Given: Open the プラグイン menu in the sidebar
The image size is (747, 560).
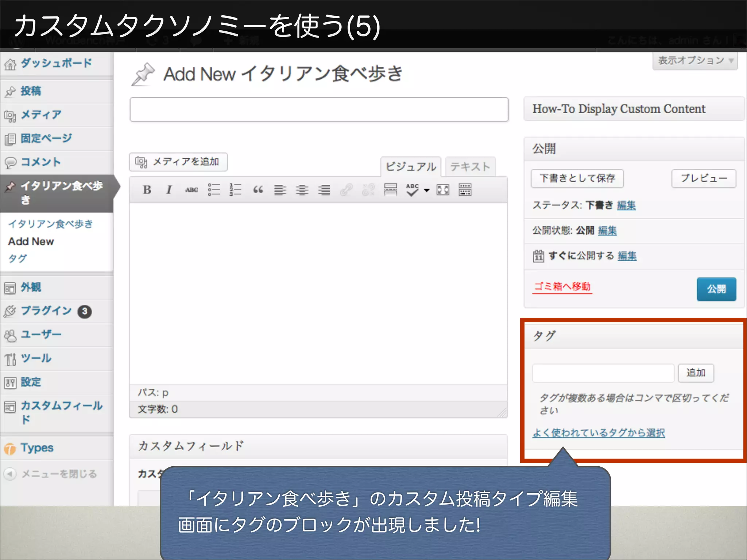Looking at the screenshot, I should pyautogui.click(x=46, y=311).
